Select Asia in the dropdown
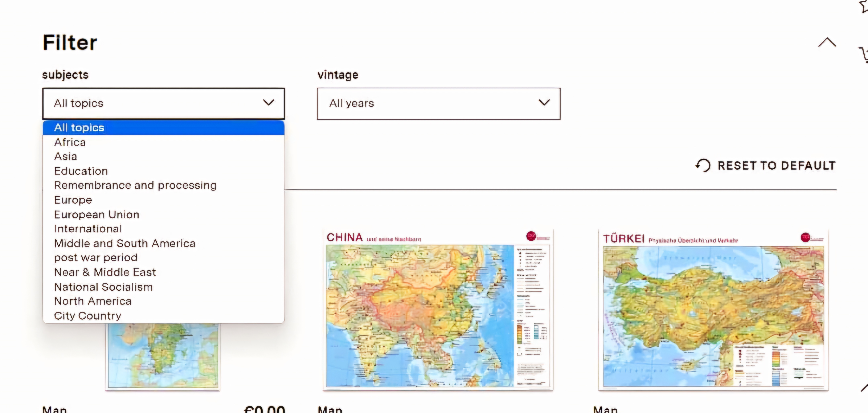The height and width of the screenshot is (413, 868). pyautogui.click(x=66, y=157)
